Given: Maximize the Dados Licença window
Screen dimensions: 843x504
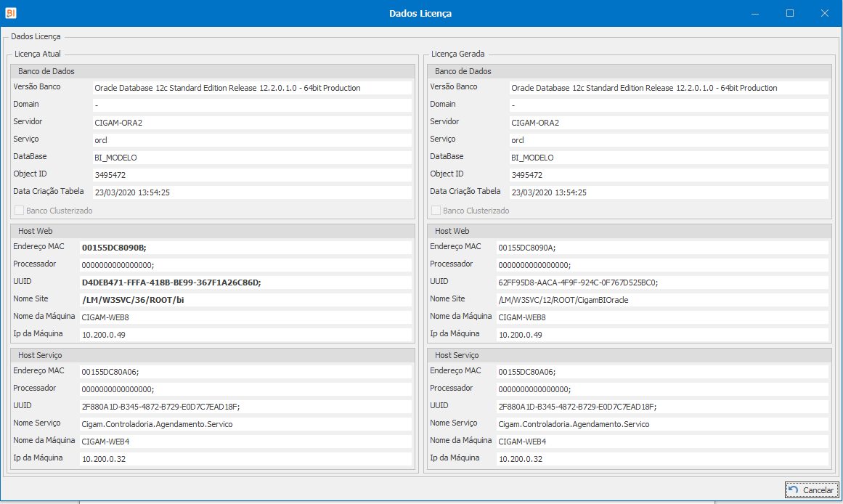Looking at the screenshot, I should (790, 13).
